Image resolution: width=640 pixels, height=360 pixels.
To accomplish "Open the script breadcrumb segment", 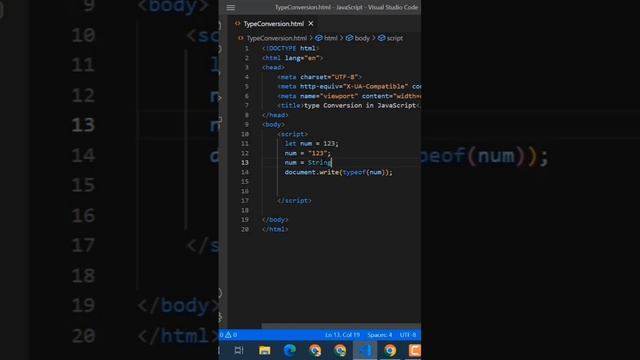I will [x=394, y=38].
